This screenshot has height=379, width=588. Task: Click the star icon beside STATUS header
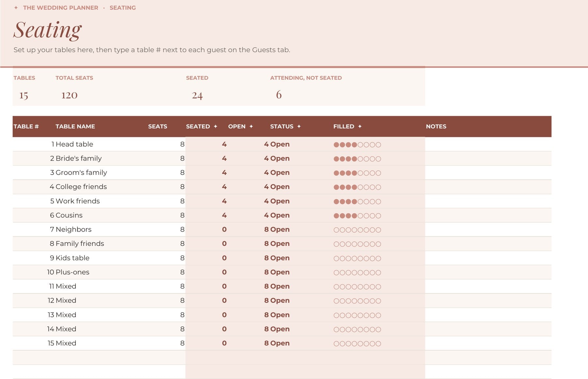pyautogui.click(x=299, y=126)
